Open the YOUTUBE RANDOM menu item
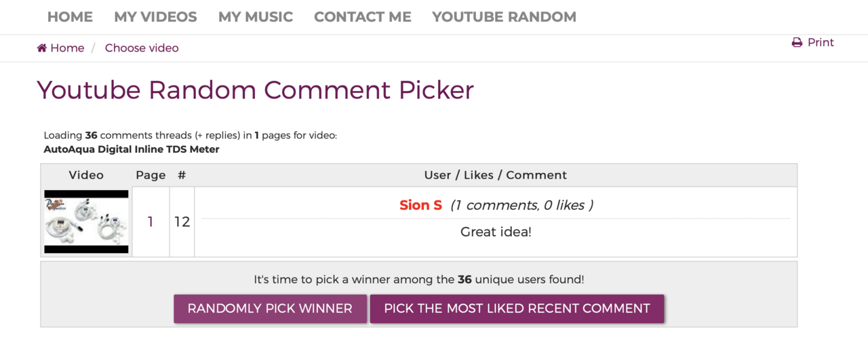Screen dimensions: 868x353 (504, 17)
